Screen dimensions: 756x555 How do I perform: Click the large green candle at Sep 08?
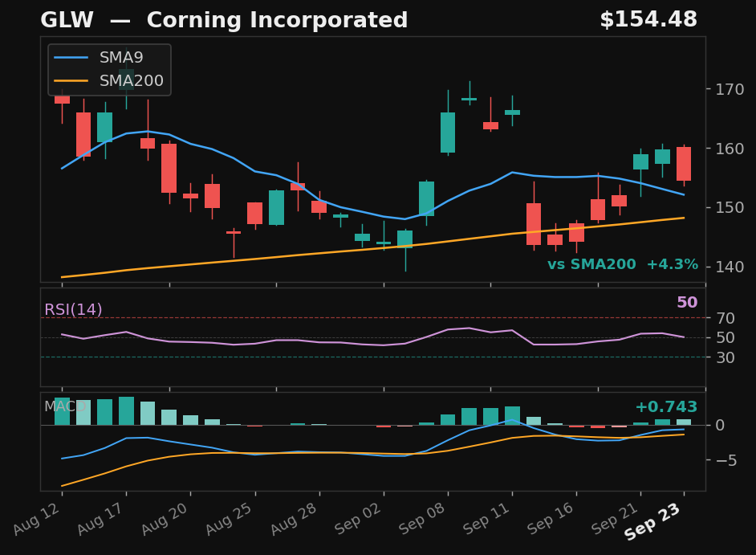[448, 133]
